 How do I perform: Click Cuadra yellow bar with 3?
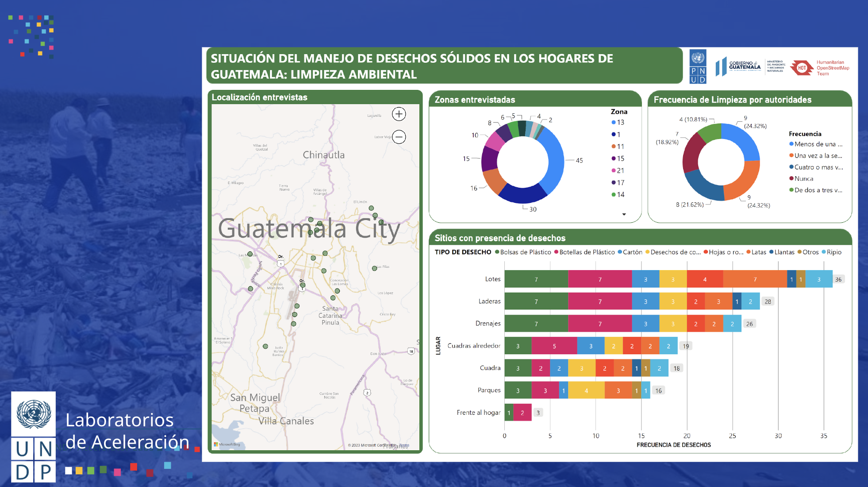pyautogui.click(x=582, y=368)
